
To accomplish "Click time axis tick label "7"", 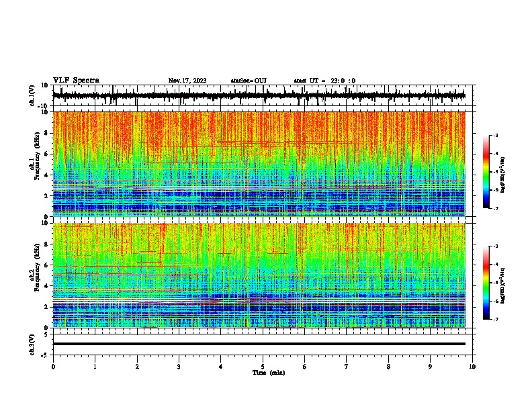I will click(347, 367).
